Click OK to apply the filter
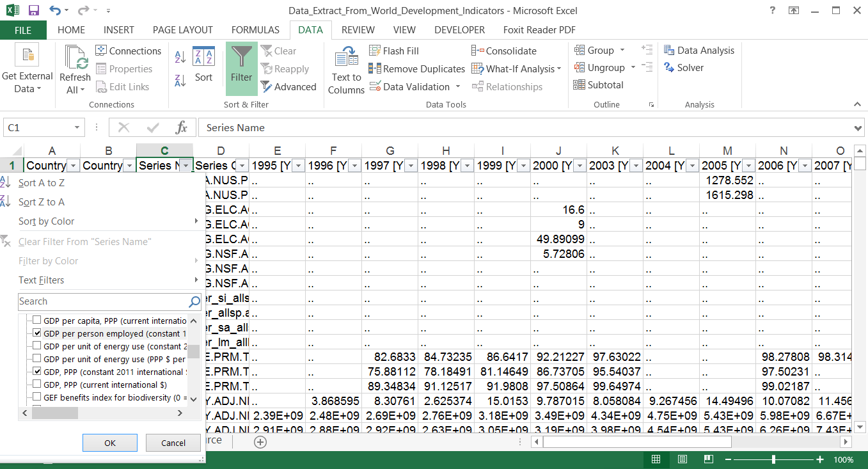The width and height of the screenshot is (868, 469). (109, 442)
